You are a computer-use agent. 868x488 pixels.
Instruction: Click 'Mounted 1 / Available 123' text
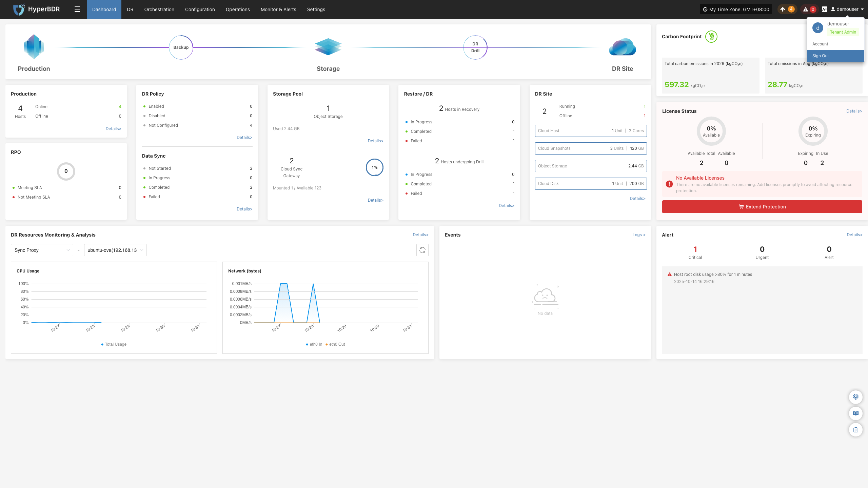pos(297,188)
